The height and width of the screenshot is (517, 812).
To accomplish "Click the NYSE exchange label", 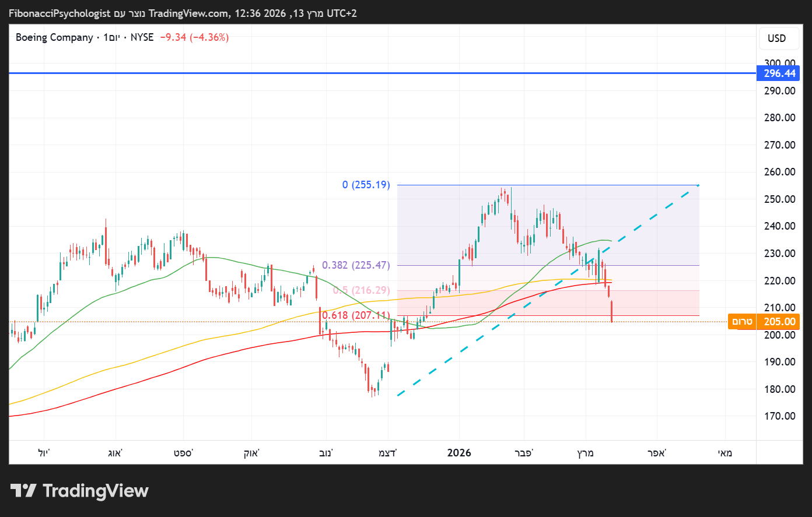I will click(x=142, y=37).
